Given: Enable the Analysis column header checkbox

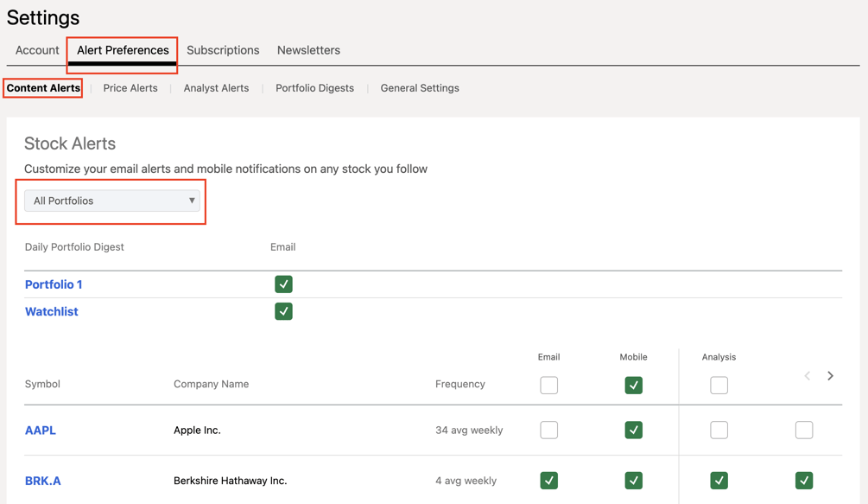Looking at the screenshot, I should tap(719, 385).
